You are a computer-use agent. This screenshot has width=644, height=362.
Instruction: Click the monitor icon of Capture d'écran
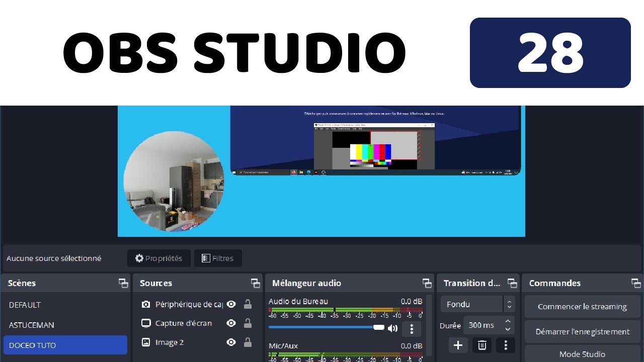pyautogui.click(x=146, y=323)
